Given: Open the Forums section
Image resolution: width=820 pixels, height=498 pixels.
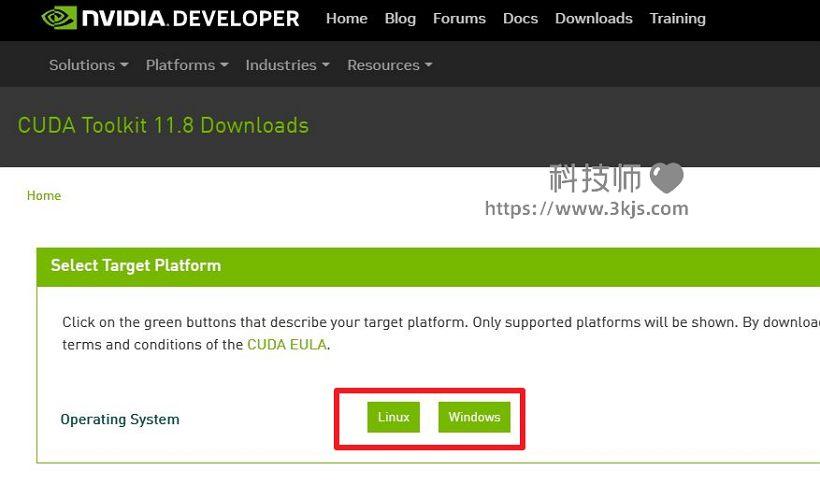Looking at the screenshot, I should coord(459,18).
